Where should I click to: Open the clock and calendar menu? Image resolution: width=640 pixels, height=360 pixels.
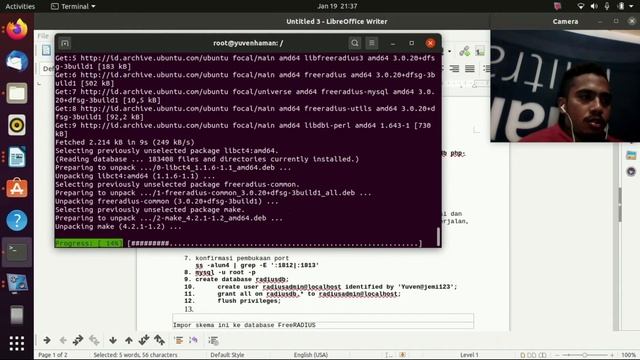[x=337, y=6]
